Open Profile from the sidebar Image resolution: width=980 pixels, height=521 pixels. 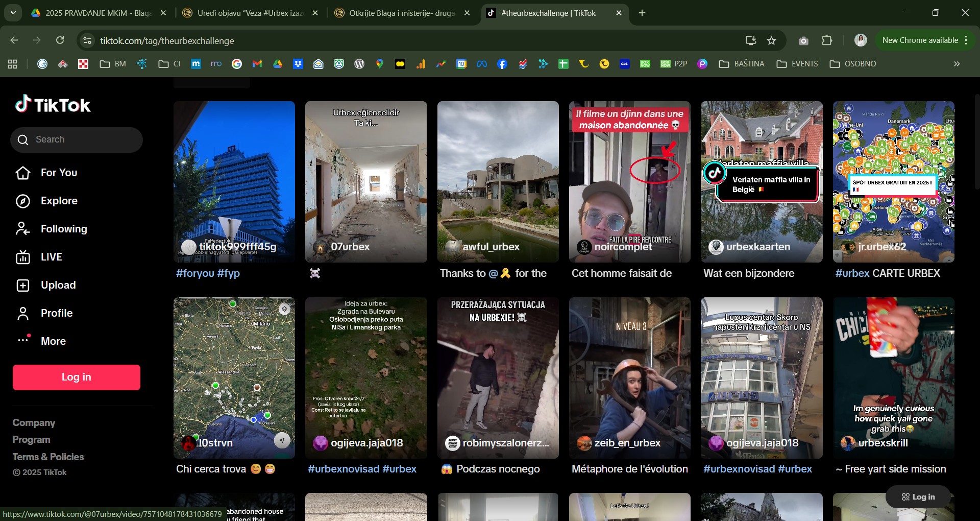[56, 313]
